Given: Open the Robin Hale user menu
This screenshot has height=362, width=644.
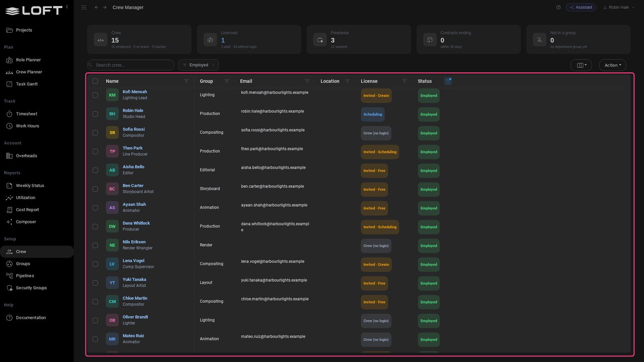Looking at the screenshot, I should tap(618, 8).
